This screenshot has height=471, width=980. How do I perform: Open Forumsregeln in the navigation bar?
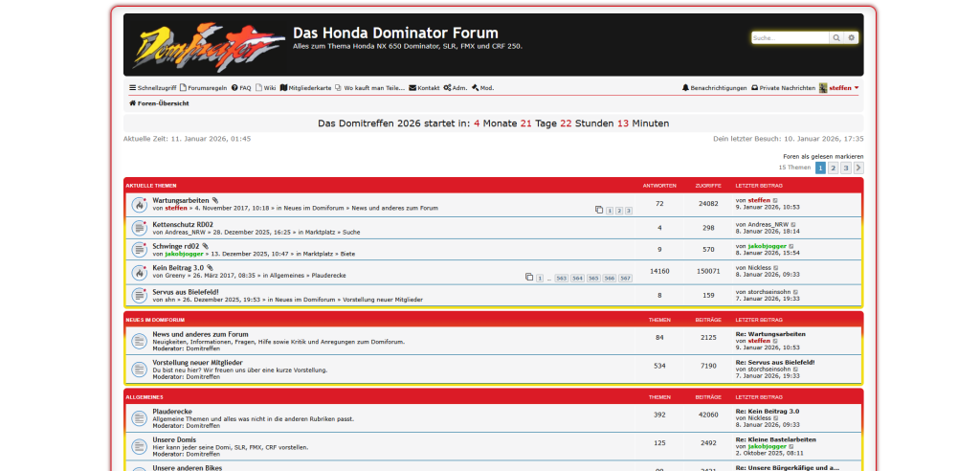click(x=202, y=88)
